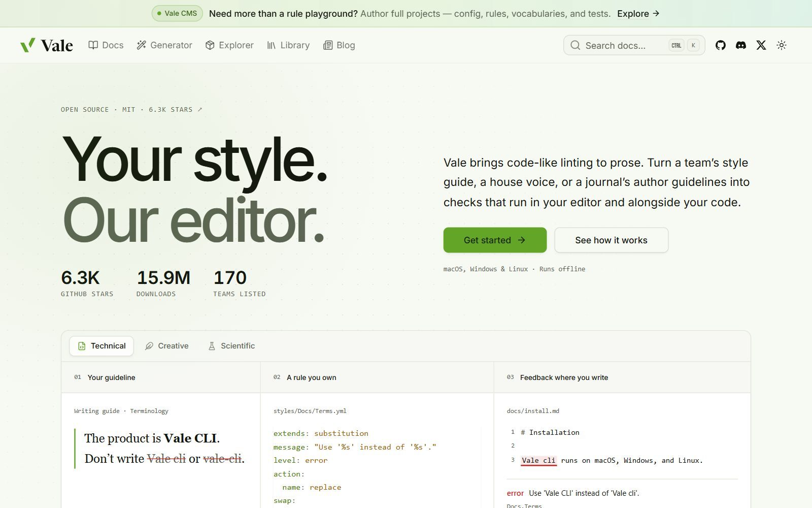Click the underlined 'Vale cli' error text

click(538, 461)
